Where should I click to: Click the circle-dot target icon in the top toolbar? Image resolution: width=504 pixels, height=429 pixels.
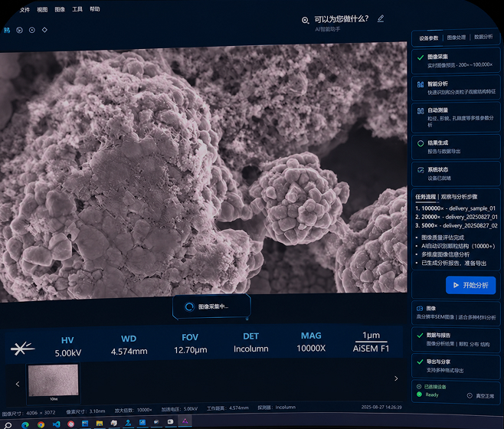point(32,30)
